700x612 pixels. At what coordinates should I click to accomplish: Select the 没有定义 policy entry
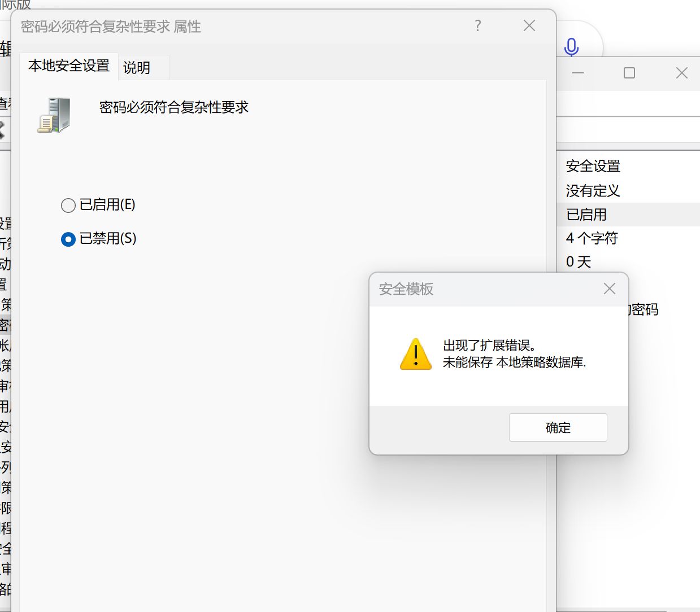click(592, 191)
